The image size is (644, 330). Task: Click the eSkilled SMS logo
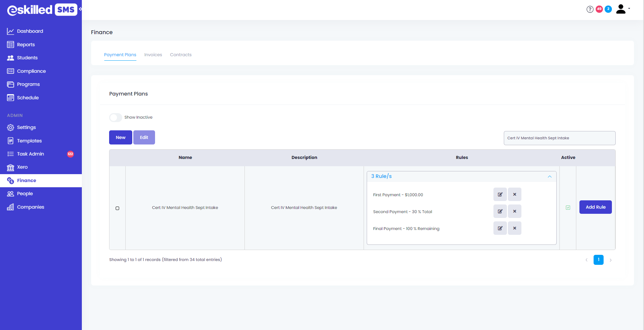coord(42,10)
